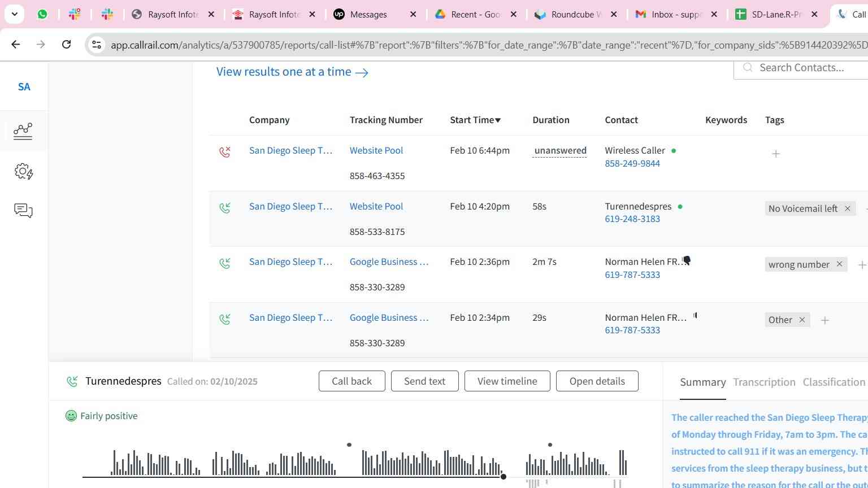Reload the CallRail page
868x488 pixels.
[x=66, y=44]
